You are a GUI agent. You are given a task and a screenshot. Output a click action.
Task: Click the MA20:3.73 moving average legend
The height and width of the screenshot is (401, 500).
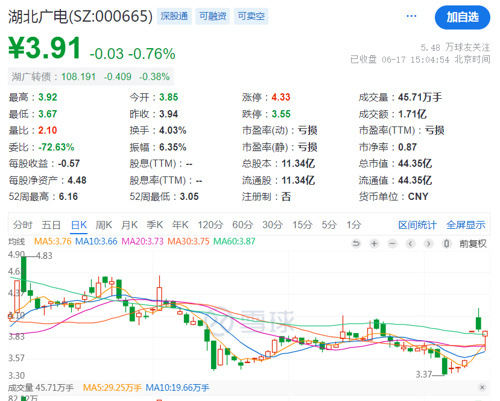142,241
